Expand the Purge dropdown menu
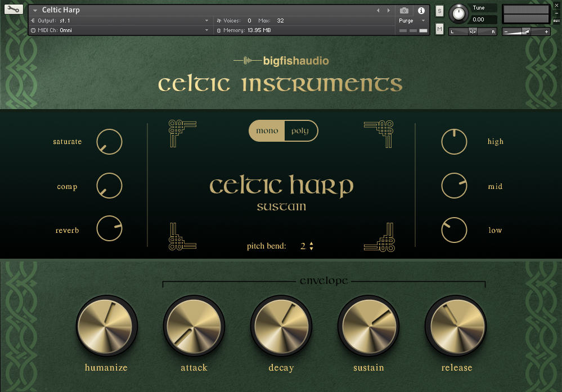 coord(423,21)
